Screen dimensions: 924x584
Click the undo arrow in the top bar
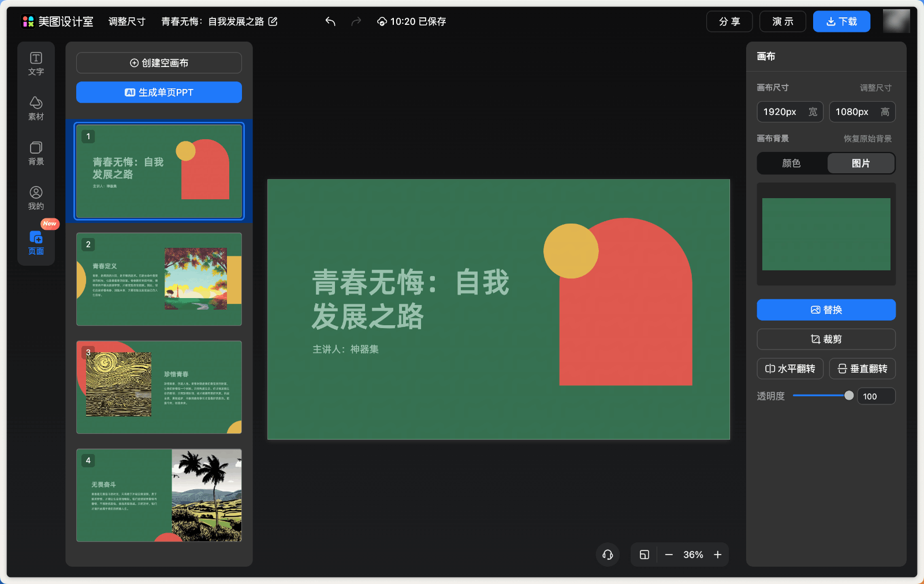(x=330, y=21)
